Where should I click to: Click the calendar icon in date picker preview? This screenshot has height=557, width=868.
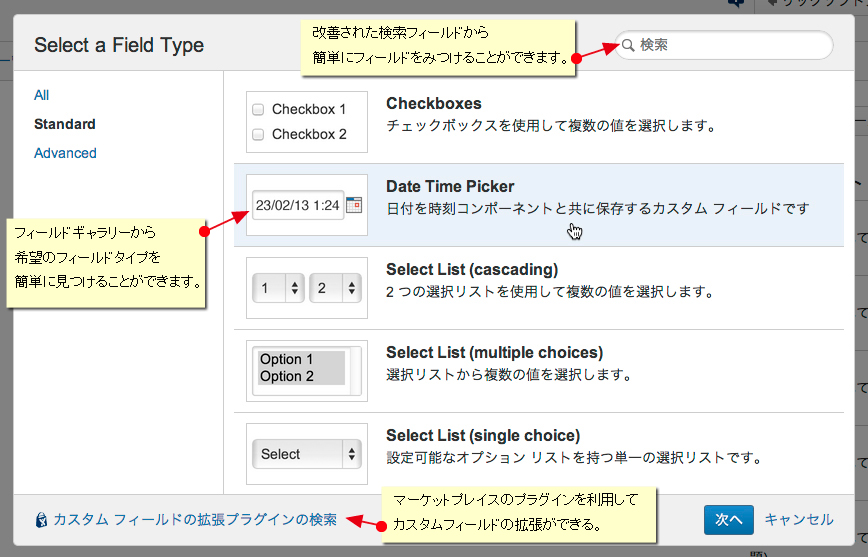click(353, 205)
